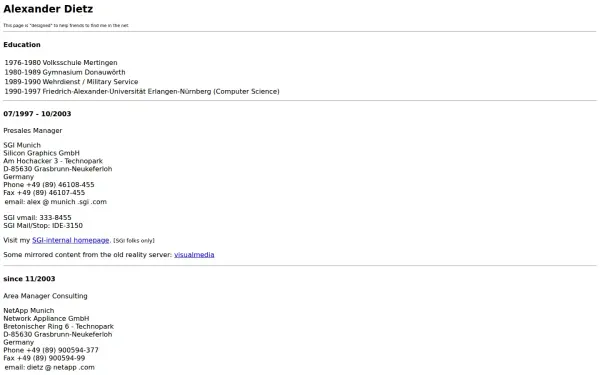Screen dimensions: 600x375
Task: Select the Education section heading
Action: (22, 45)
